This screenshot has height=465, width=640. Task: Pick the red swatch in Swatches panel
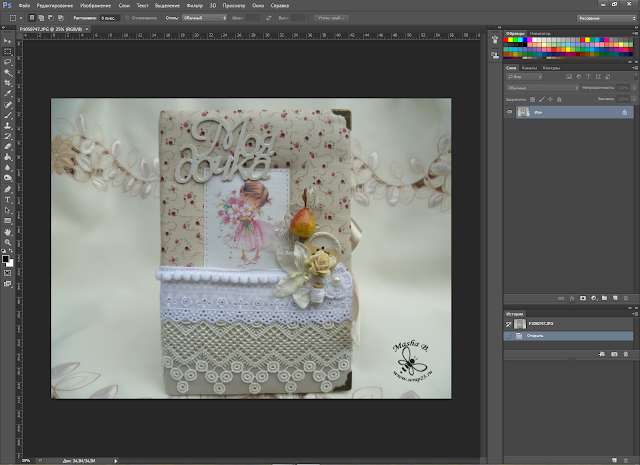[x=506, y=40]
